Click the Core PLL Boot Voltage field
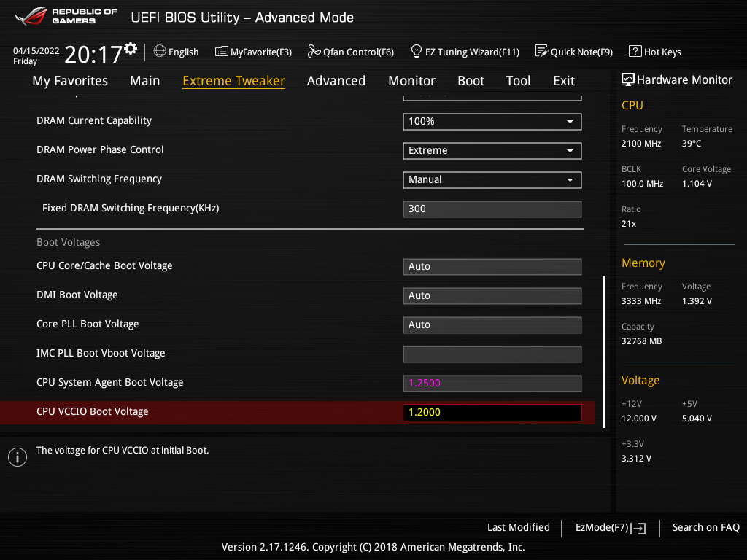The width and height of the screenshot is (747, 560). point(492,324)
